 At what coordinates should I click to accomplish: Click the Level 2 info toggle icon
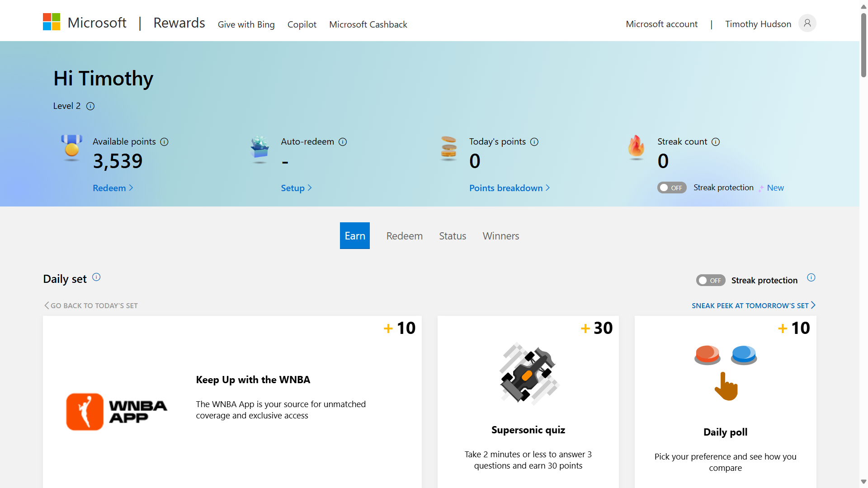pos(90,106)
